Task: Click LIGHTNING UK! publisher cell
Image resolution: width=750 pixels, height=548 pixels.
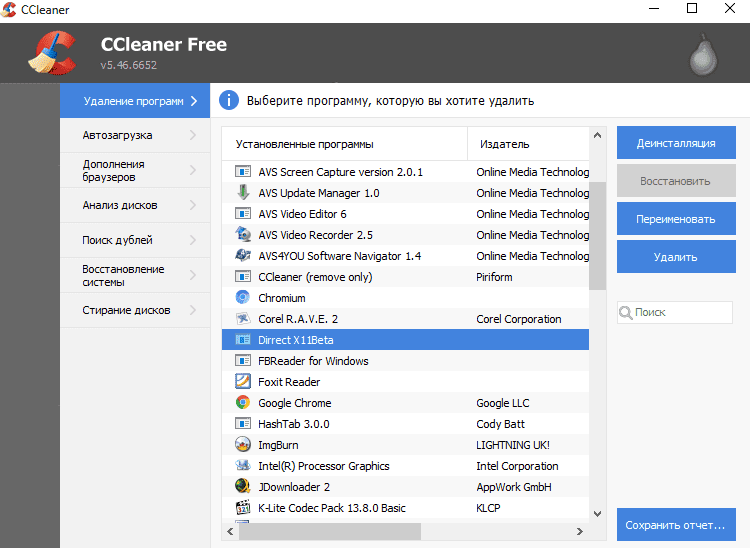Action: point(513,445)
